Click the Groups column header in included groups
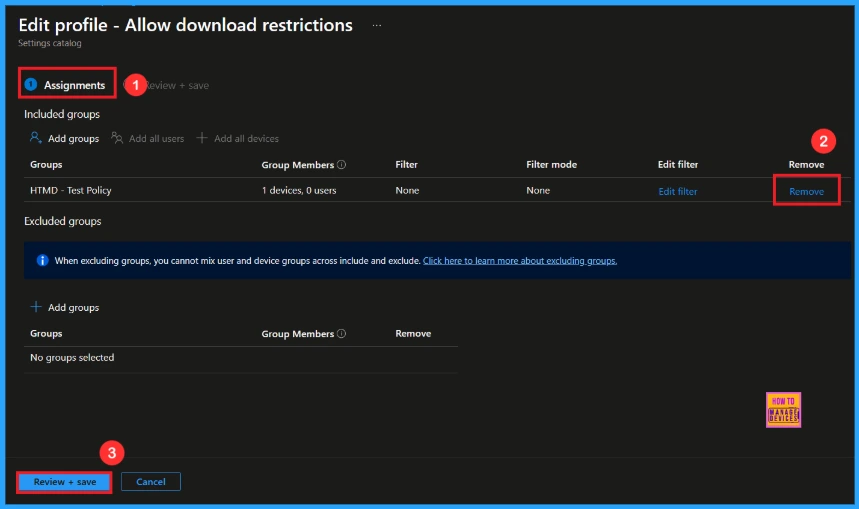Viewport: 859px width, 509px height. 46,164
